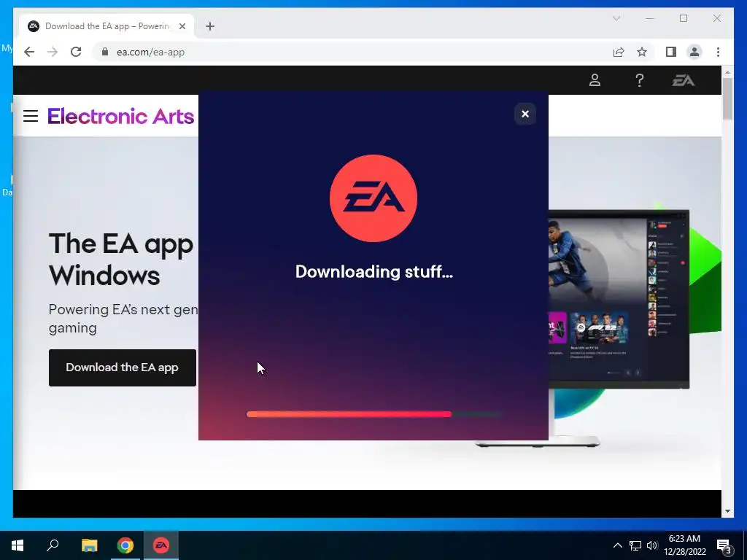Minimize the Chrome window

pyautogui.click(x=650, y=18)
